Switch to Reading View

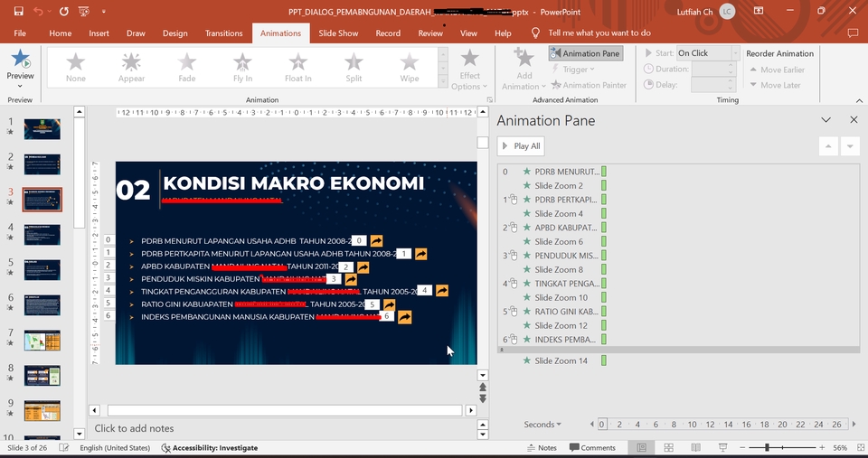pos(696,447)
